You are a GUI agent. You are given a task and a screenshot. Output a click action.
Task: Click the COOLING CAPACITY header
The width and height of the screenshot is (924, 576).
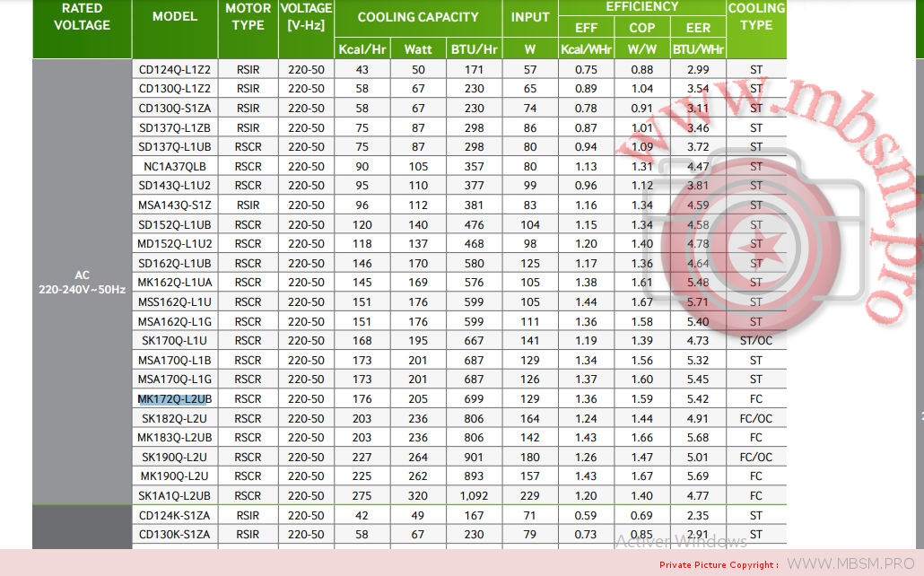pyautogui.click(x=417, y=17)
